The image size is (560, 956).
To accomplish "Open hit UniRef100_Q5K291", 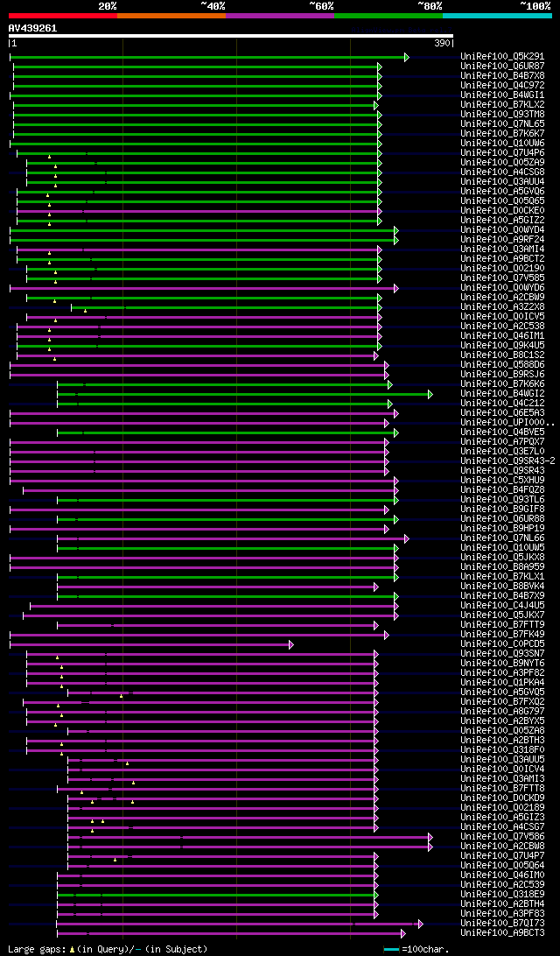I will click(x=503, y=57).
